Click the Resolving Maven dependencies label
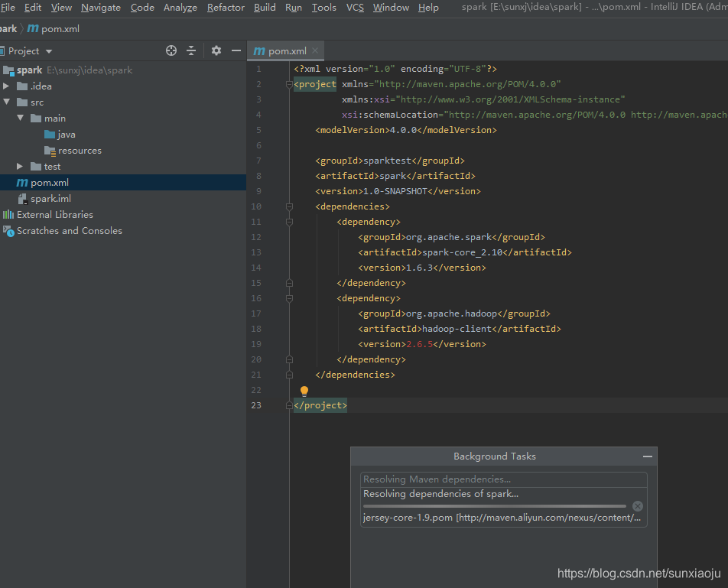 437,479
